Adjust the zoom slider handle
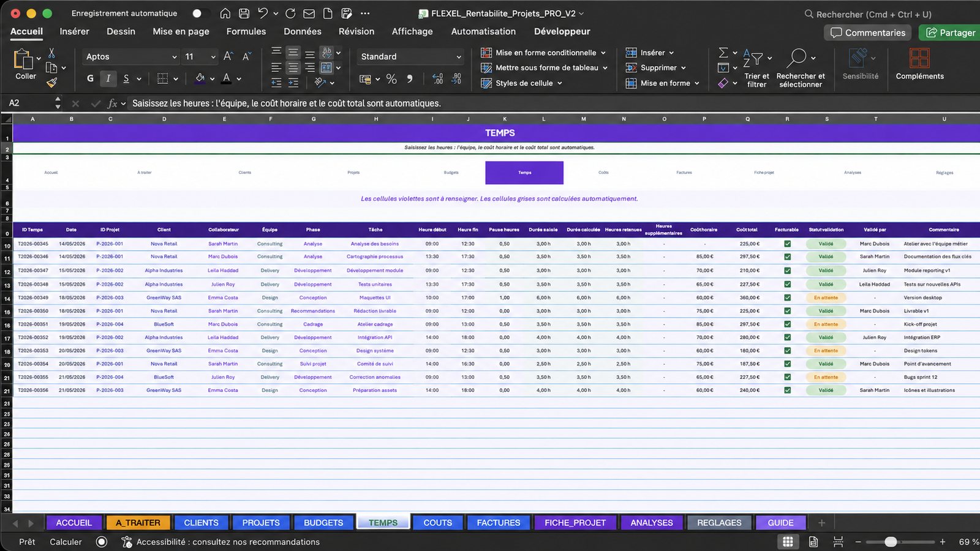 pyautogui.click(x=891, y=542)
